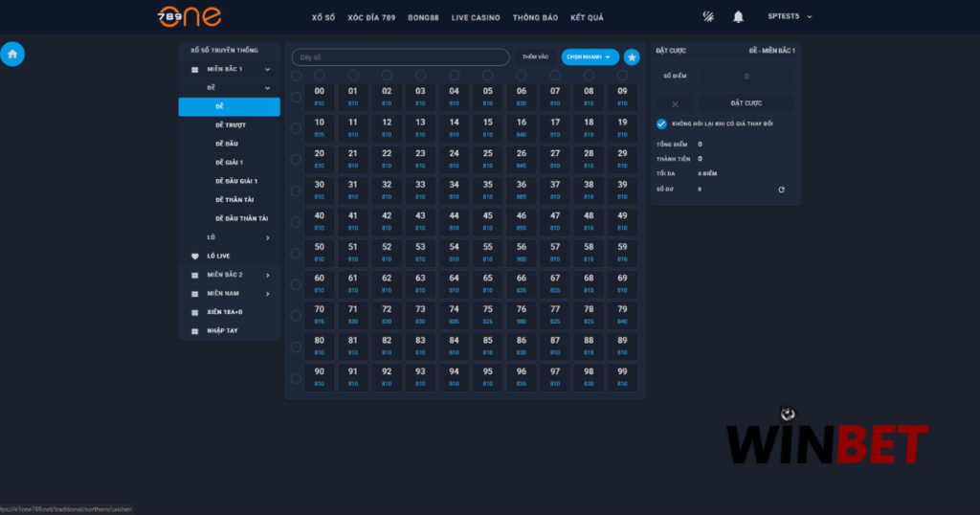Viewport: 980px width, 515px height.
Task: Open the Chọn nhanh dropdown
Action: [x=590, y=56]
